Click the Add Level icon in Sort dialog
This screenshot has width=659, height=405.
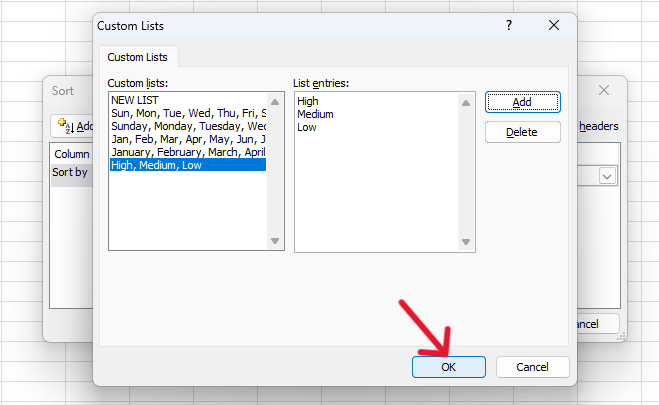(63, 126)
